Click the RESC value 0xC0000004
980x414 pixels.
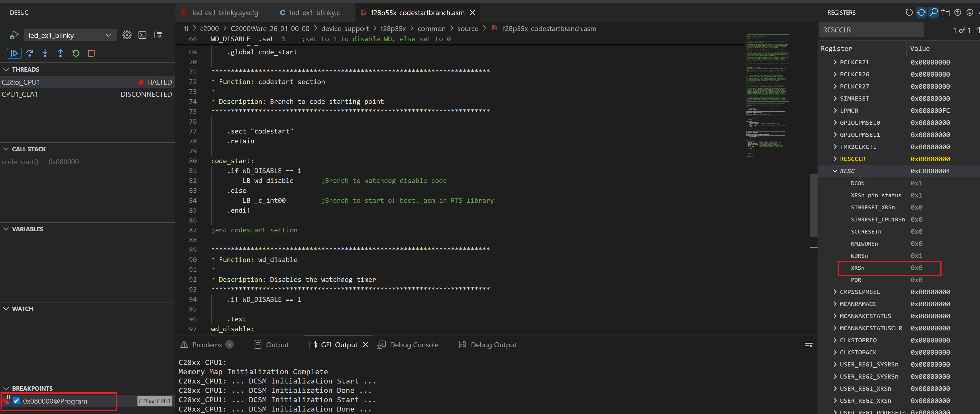[x=930, y=171]
